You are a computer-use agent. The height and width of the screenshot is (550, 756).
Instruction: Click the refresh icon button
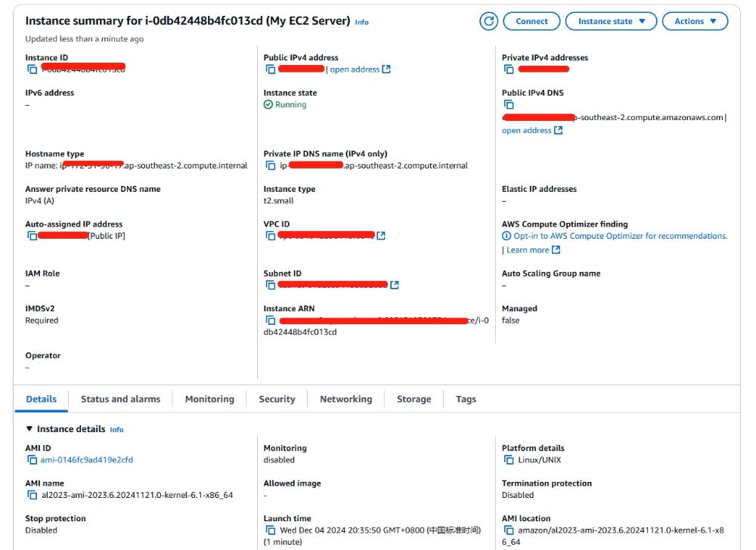pos(489,21)
